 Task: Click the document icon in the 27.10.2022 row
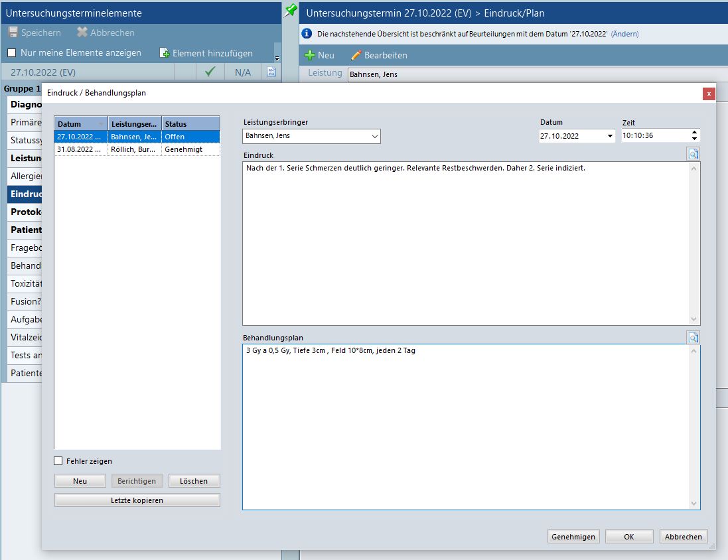271,72
